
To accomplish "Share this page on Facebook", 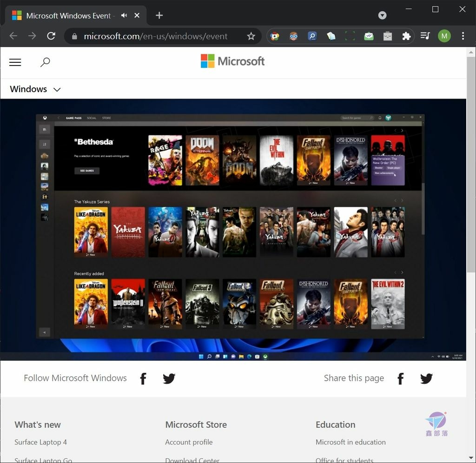I will 400,378.
